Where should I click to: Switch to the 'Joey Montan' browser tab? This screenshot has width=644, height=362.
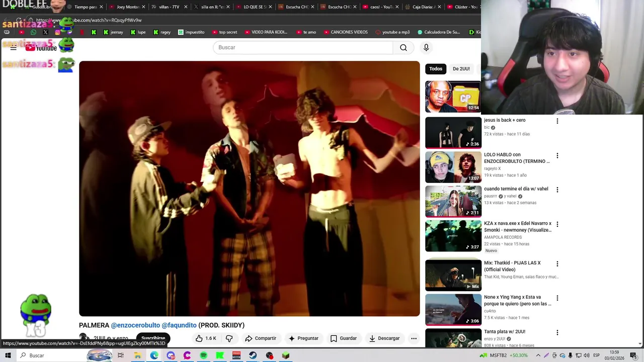click(x=127, y=7)
